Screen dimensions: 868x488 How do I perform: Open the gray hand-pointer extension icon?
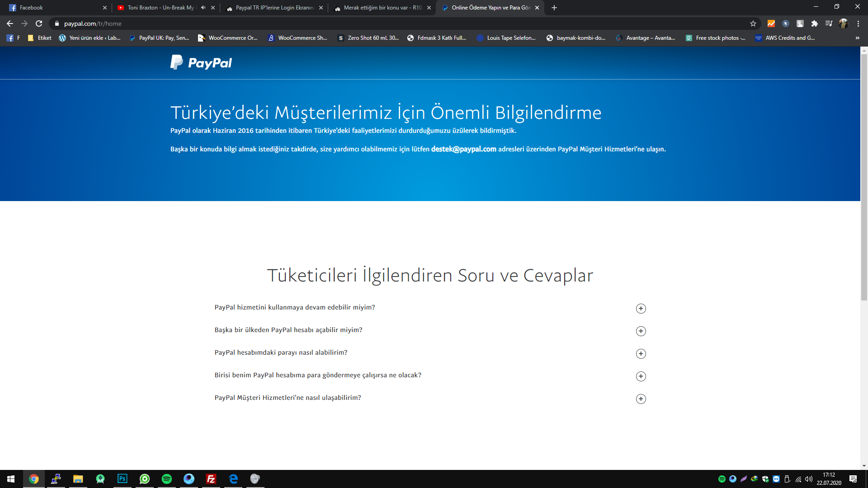tap(800, 23)
